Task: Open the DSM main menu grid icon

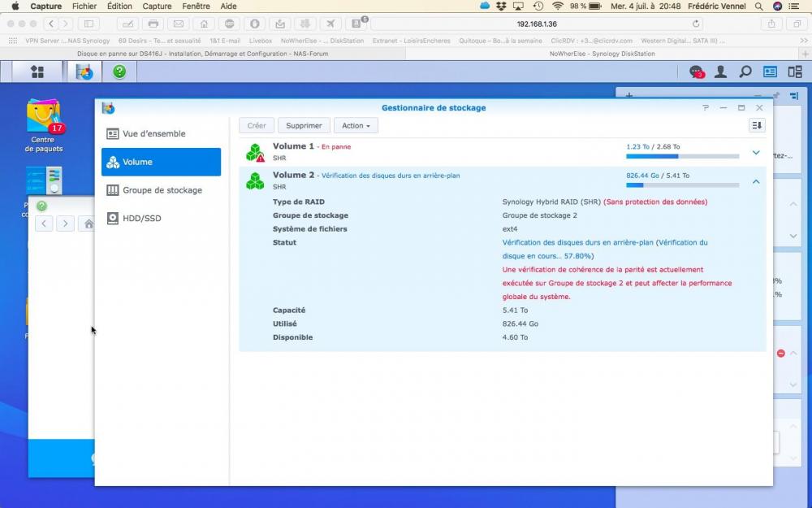Action: coord(37,72)
